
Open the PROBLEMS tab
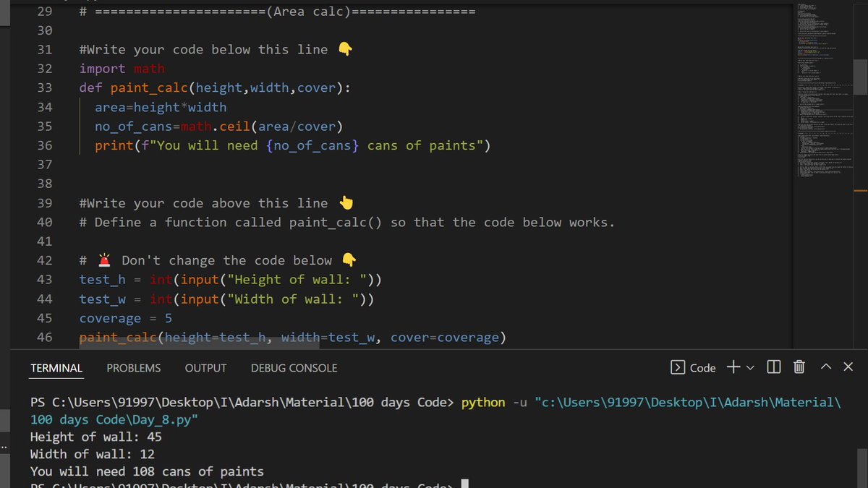[134, 368]
